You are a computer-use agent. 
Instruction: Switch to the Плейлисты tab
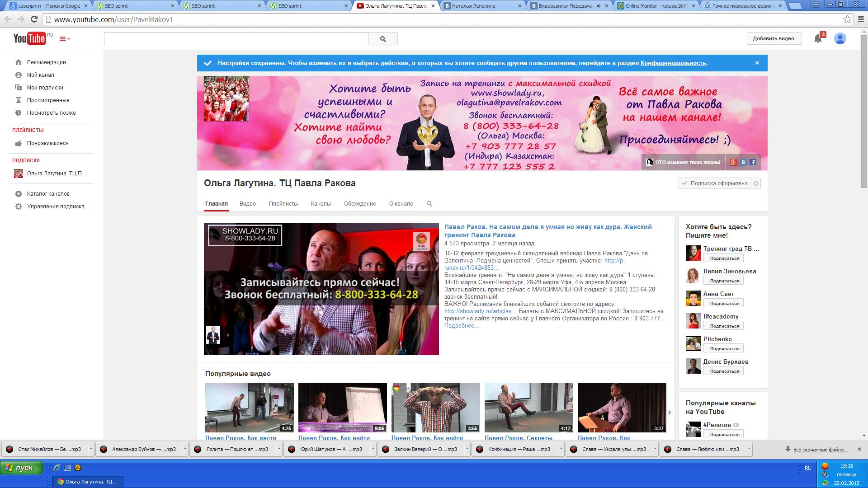pyautogui.click(x=283, y=204)
